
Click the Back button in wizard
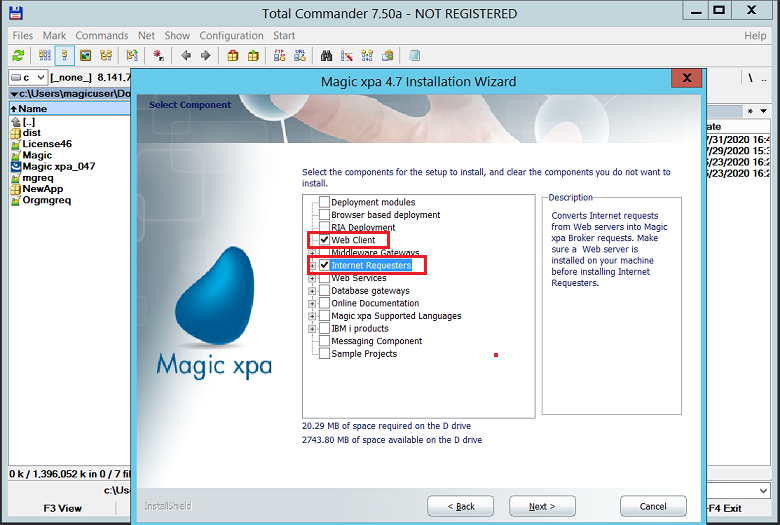pos(461,506)
